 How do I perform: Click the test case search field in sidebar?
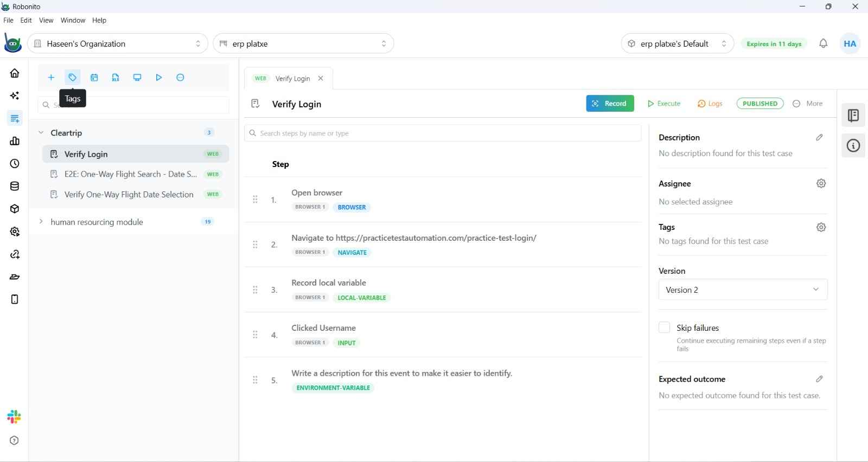tap(133, 105)
